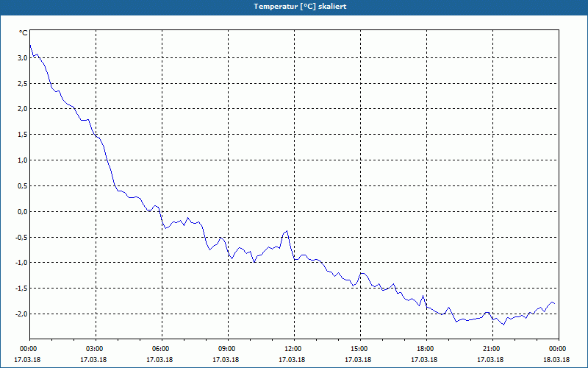Image resolution: width=588 pixels, height=368 pixels.
Task: Click the -2,0 y-axis value
Action: click(21, 314)
